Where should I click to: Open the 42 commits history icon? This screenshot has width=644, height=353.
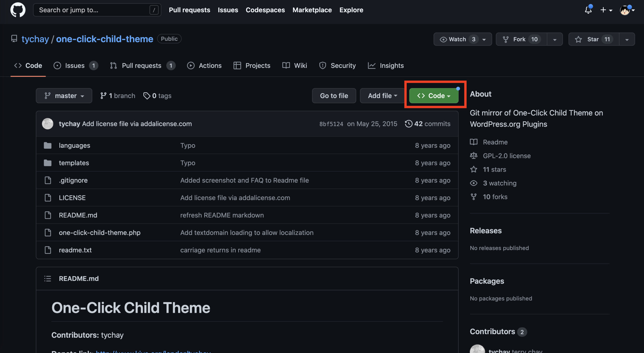point(409,124)
